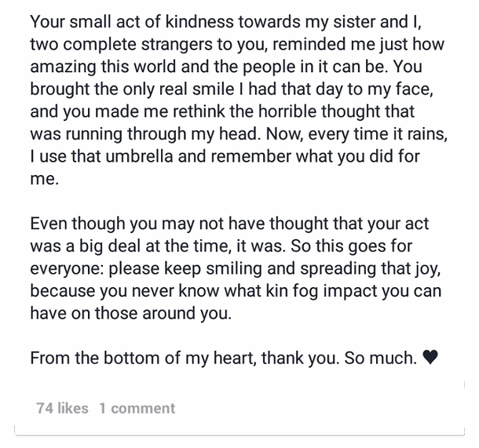Click the line 'From the bottom of my heart'
The height and width of the screenshot is (448, 479).
coord(234,358)
